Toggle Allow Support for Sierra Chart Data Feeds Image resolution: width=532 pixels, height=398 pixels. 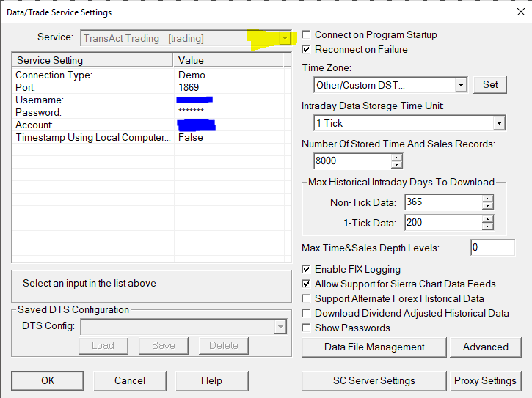(x=306, y=284)
